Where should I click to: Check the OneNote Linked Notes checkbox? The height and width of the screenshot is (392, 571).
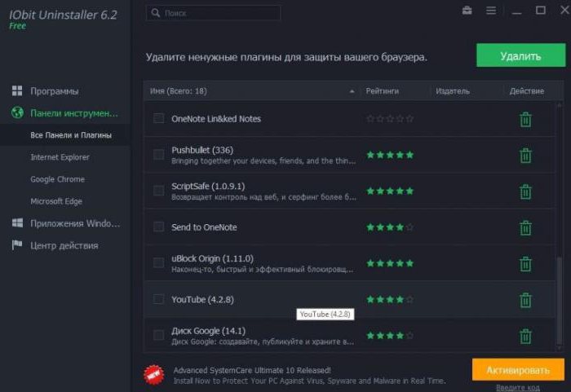[158, 118]
